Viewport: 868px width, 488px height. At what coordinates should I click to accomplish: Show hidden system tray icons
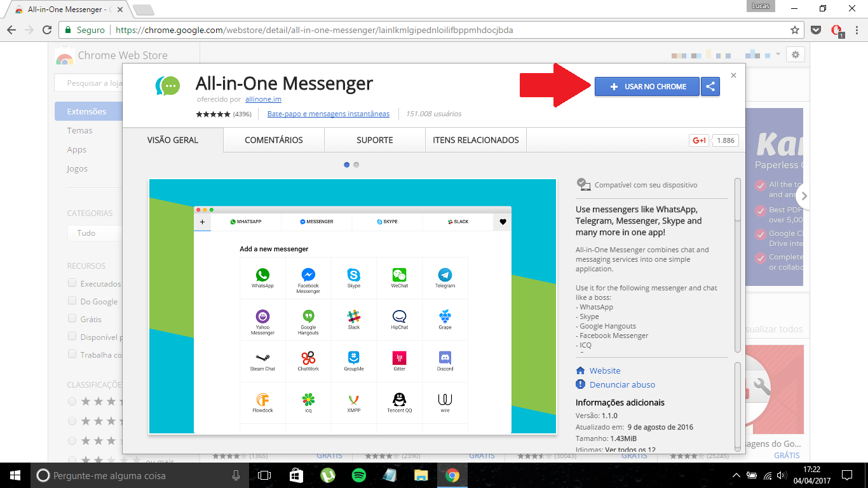[x=736, y=475]
